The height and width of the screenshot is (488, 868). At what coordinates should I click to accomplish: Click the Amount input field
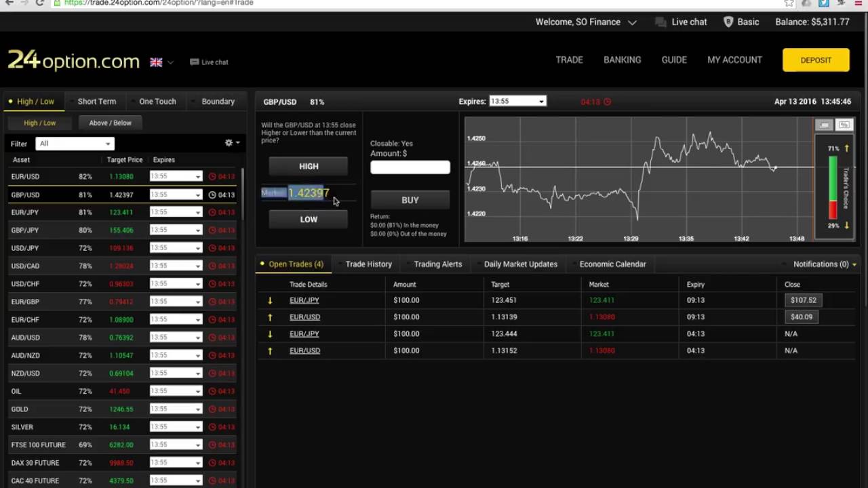pos(410,167)
